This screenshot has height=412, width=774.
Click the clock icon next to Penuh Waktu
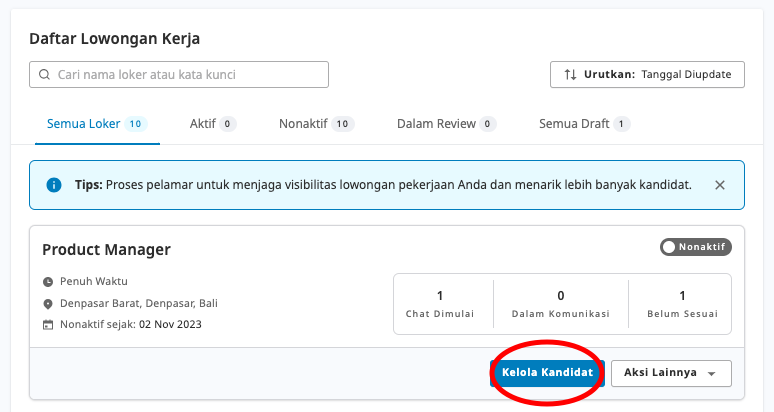(x=48, y=282)
